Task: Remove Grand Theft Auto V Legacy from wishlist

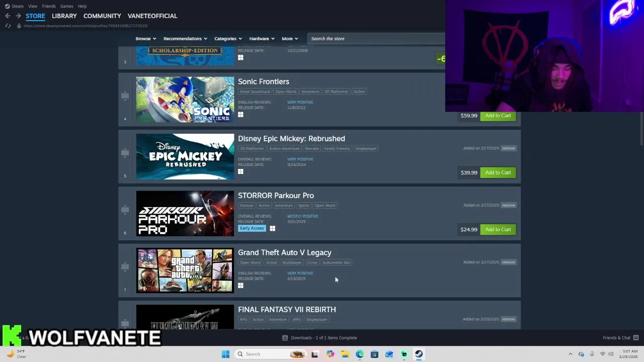Action: pyautogui.click(x=508, y=262)
